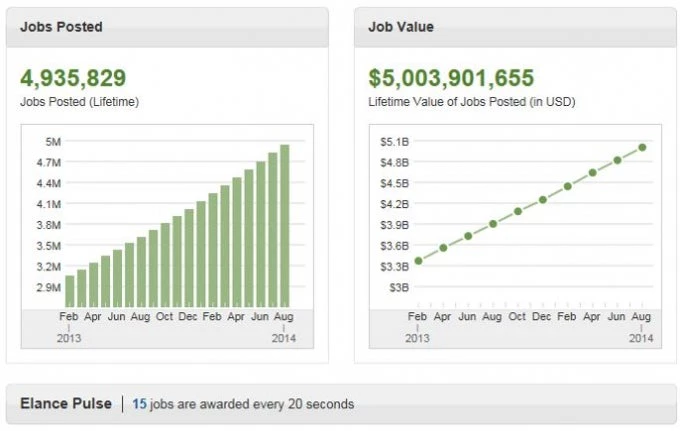Click the $3B axis label
Image resolution: width=680 pixels, height=431 pixels.
click(399, 287)
